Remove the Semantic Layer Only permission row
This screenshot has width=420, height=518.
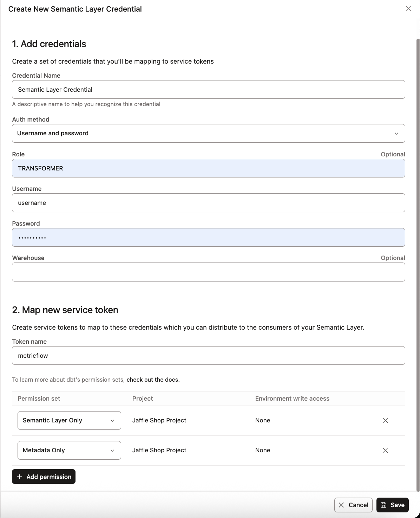(385, 420)
